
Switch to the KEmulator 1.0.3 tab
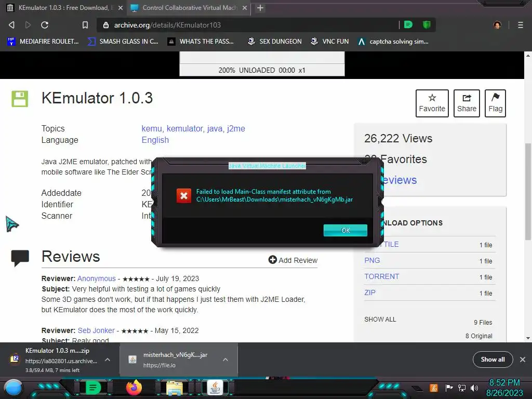pos(63,8)
